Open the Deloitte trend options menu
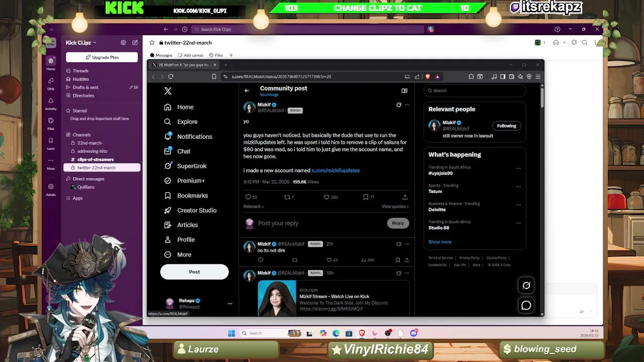644x362 pixels. [x=518, y=205]
